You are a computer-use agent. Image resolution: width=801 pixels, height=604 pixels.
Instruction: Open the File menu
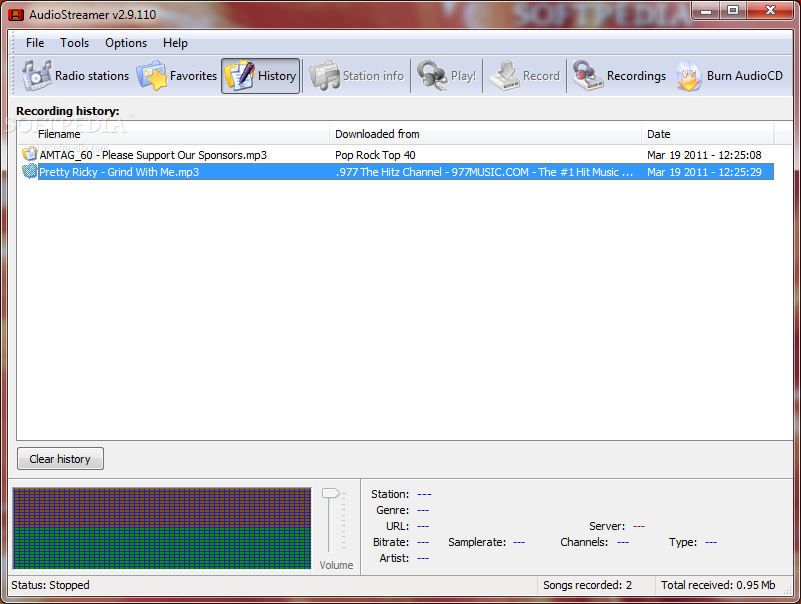[35, 43]
